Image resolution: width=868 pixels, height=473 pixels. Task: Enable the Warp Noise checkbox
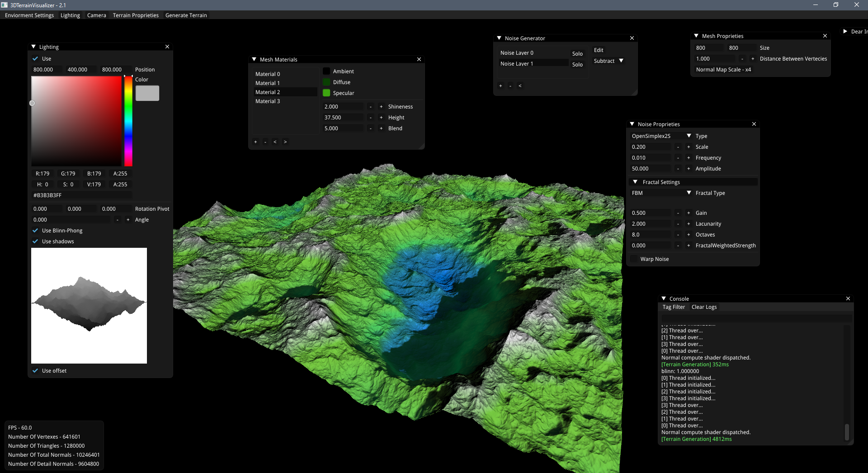click(x=634, y=259)
